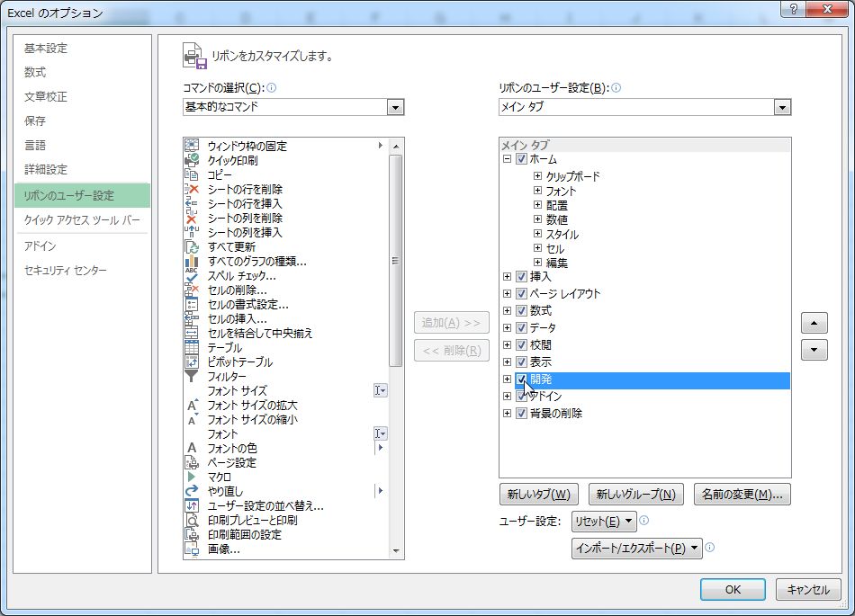855x616 pixels.
Task: Move selected tab up with arrow button
Action: point(814,323)
